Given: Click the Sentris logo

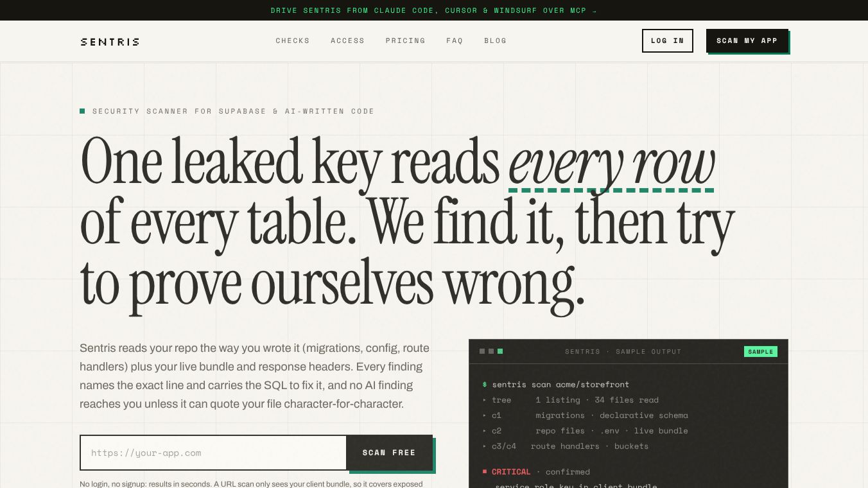Looking at the screenshot, I should click(110, 42).
